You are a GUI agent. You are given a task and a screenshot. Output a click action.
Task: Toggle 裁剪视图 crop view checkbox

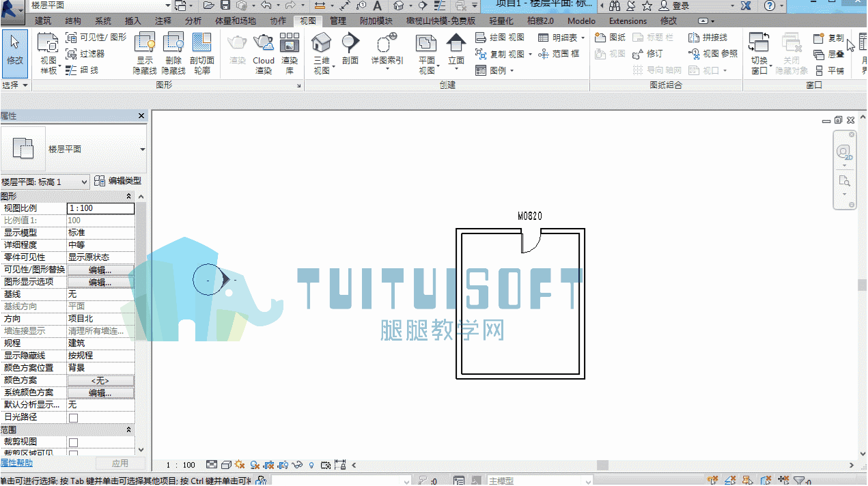[74, 442]
